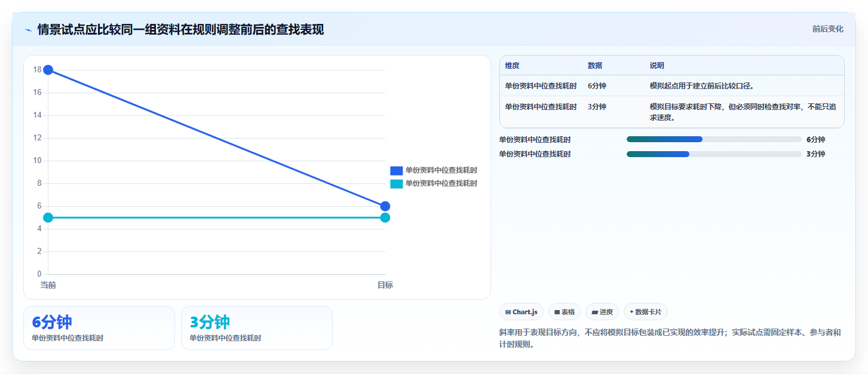
Task: Click the progress bar labeled 3分钟
Action: pos(714,154)
